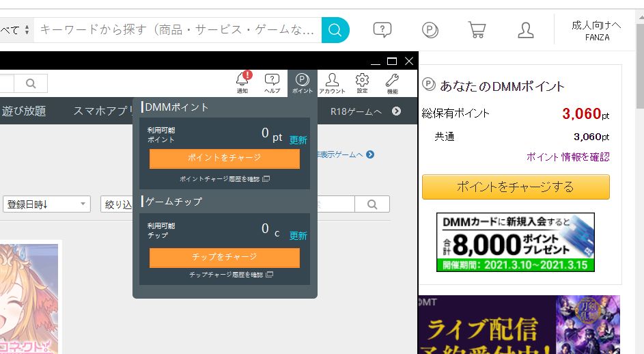Open the 通知 notification bell in game player
The width and height of the screenshot is (644, 354).
pyautogui.click(x=242, y=83)
